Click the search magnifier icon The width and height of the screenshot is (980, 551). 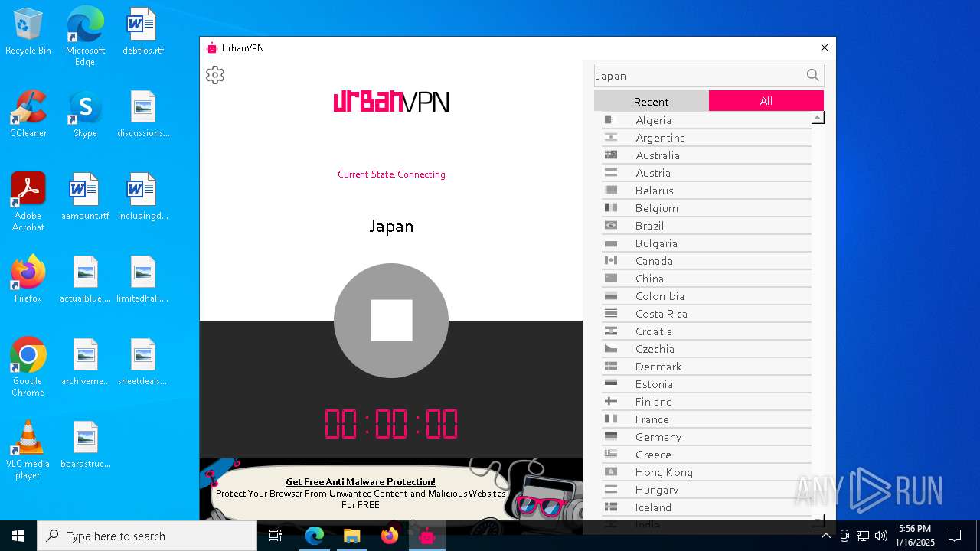(812, 75)
